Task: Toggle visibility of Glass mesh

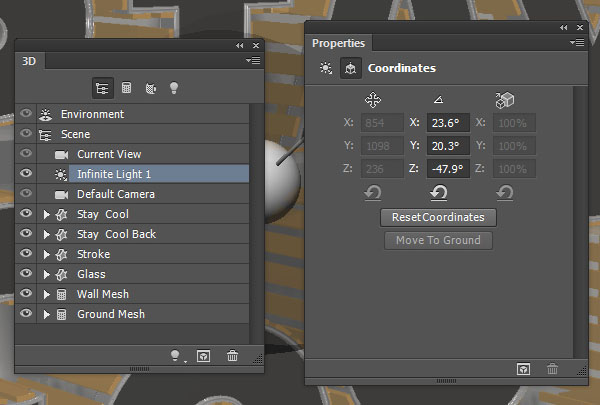Action: point(27,274)
